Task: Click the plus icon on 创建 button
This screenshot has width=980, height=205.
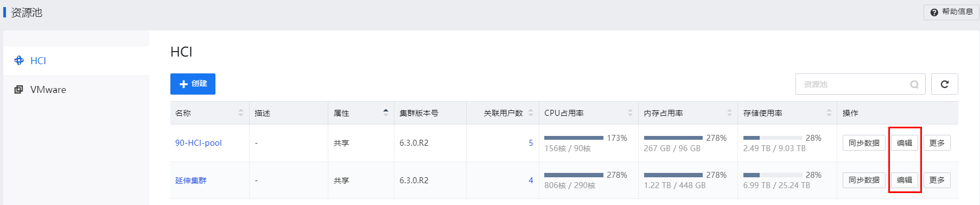Action: coord(183,84)
